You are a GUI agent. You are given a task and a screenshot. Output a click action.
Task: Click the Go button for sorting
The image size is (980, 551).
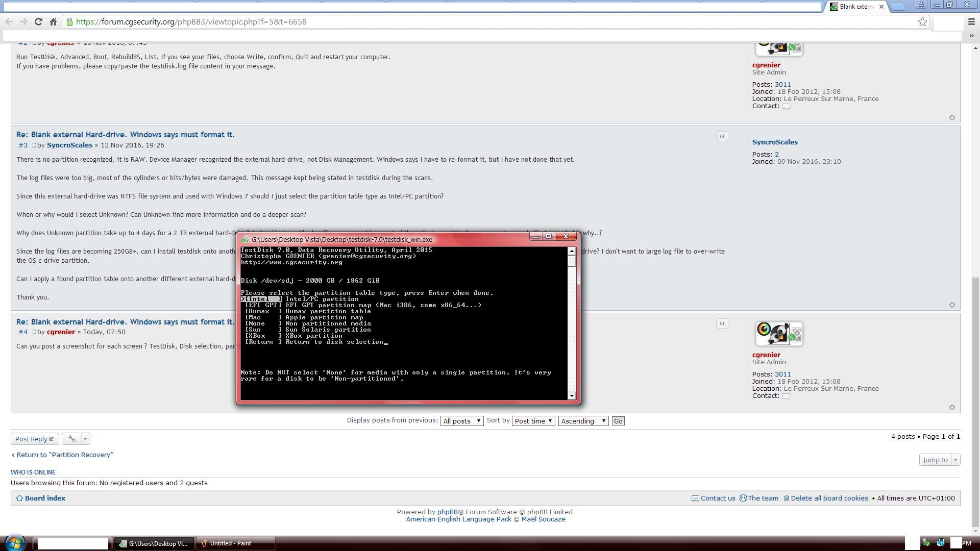tap(618, 421)
